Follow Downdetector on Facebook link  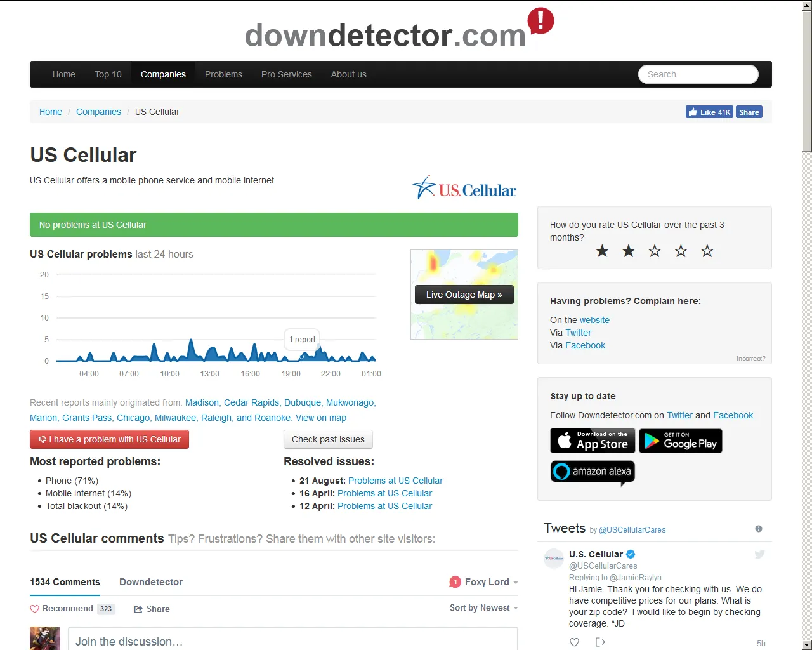point(733,415)
